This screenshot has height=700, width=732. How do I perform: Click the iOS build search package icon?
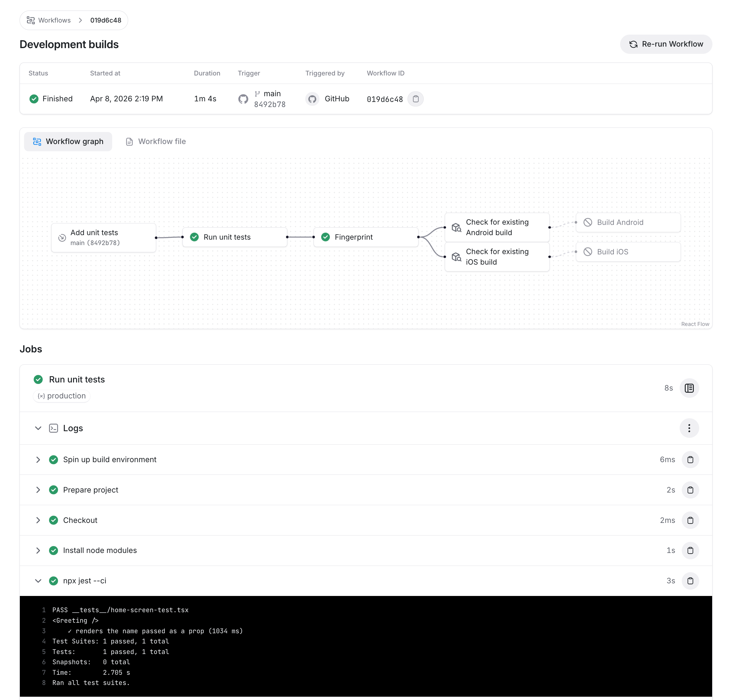(456, 257)
